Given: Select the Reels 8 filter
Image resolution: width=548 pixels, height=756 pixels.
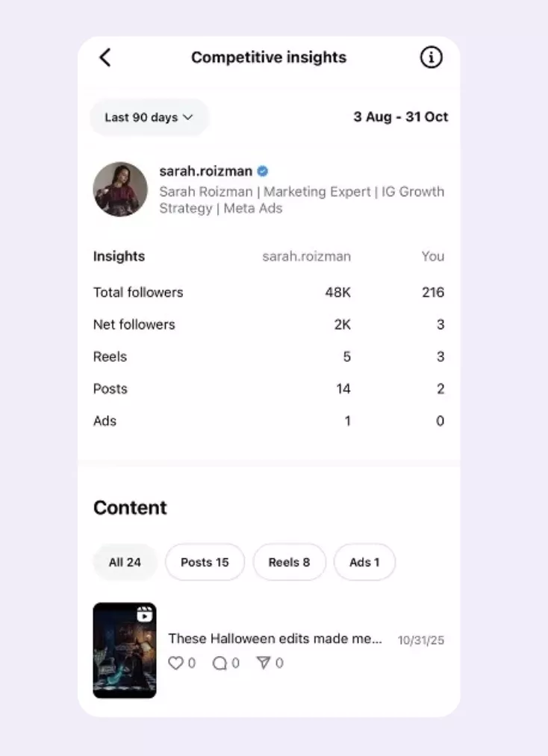Looking at the screenshot, I should [290, 562].
